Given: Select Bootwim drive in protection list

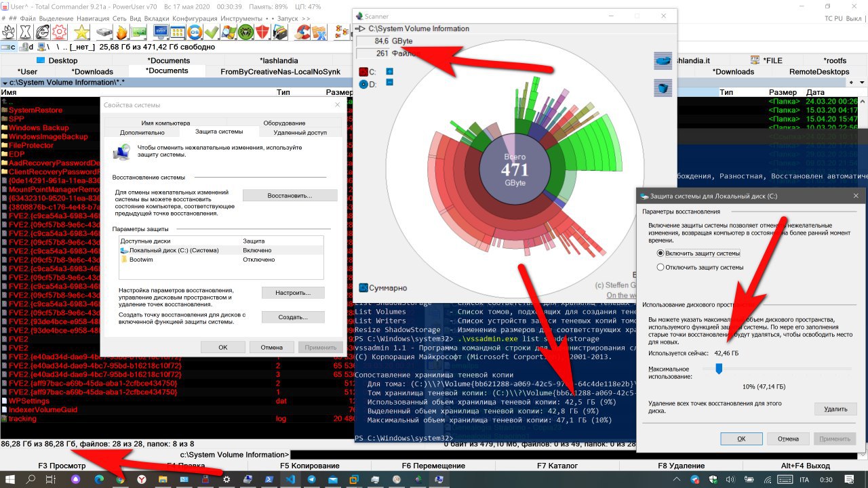Looking at the screenshot, I should point(221,260).
